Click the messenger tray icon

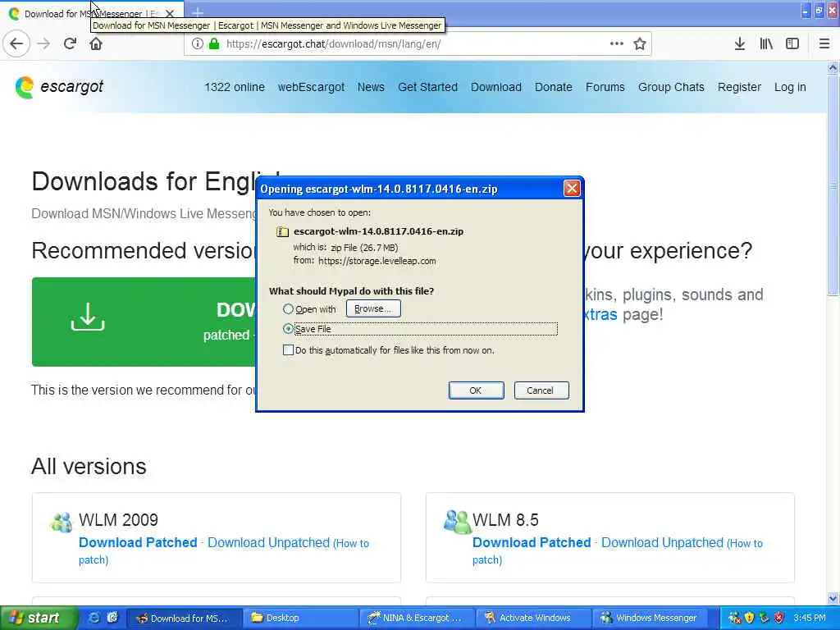[734, 618]
